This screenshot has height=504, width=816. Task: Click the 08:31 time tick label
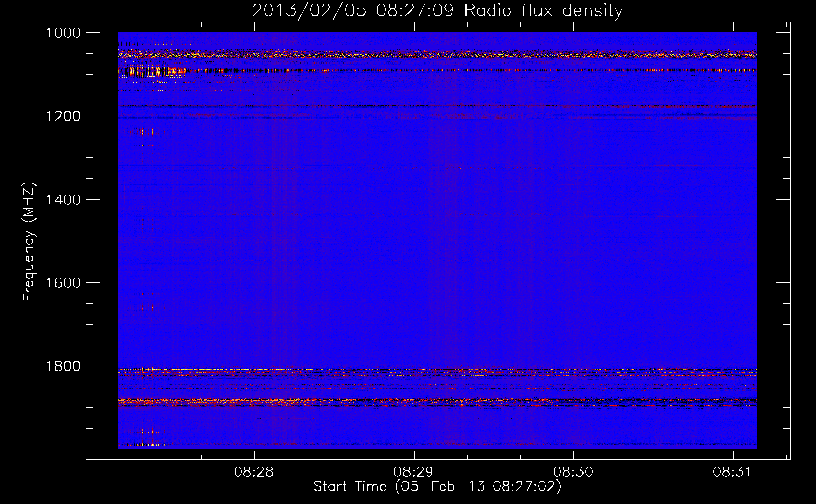732,472
